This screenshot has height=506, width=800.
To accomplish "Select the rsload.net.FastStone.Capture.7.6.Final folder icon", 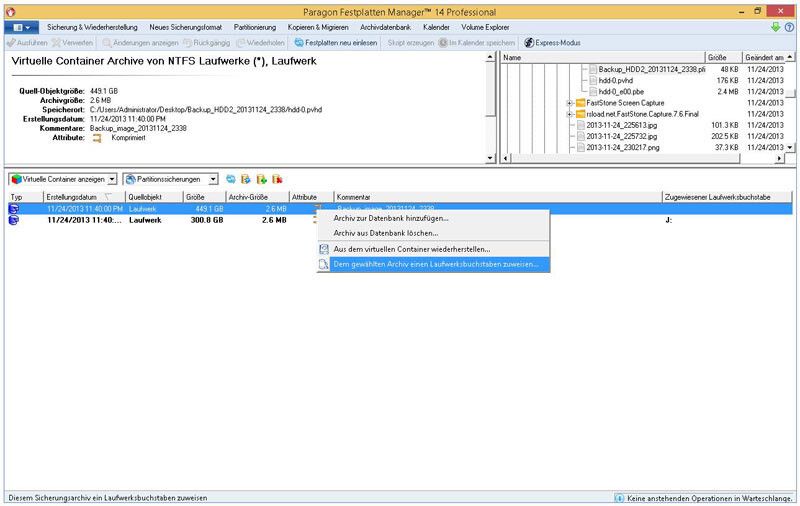I will point(580,114).
